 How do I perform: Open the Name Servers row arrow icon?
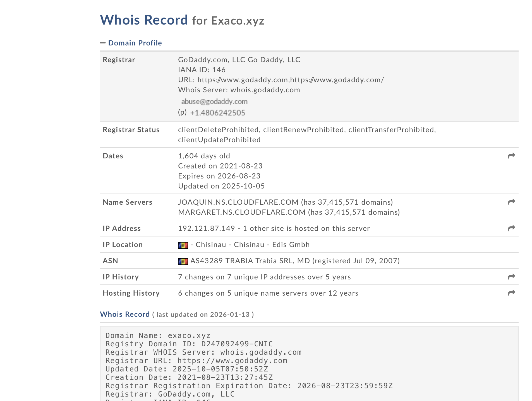pos(511,202)
